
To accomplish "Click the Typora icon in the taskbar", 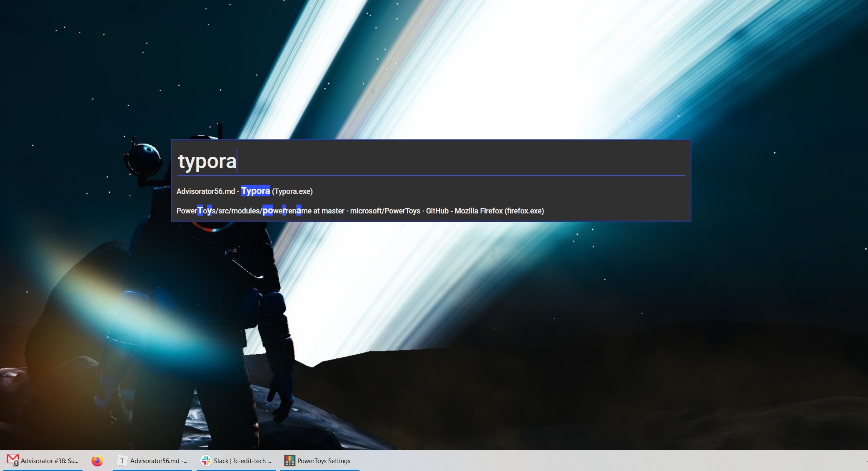I will coord(122,461).
